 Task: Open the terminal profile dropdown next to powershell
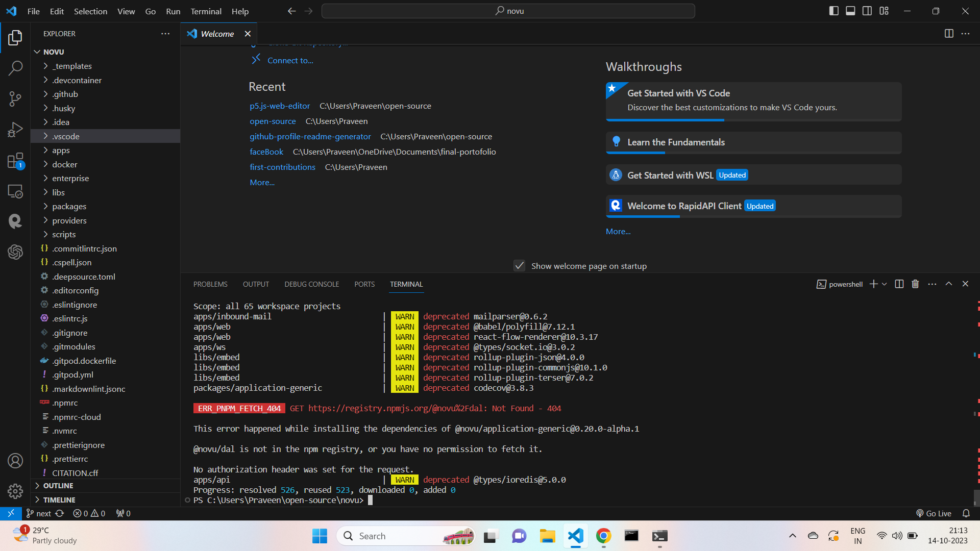[885, 284]
